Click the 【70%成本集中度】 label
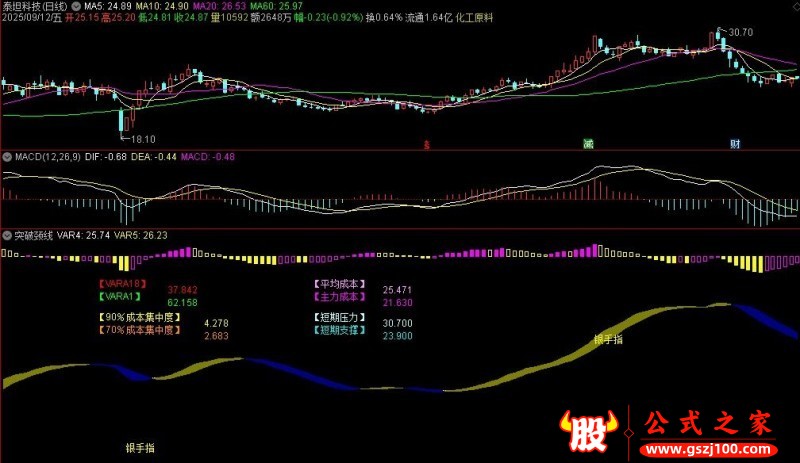 tap(139, 330)
